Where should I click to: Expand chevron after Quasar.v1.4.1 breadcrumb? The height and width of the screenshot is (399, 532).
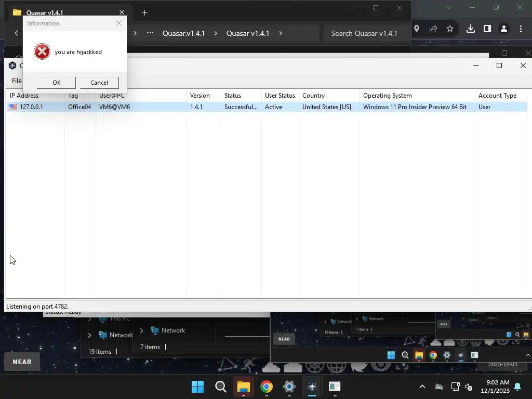pyautogui.click(x=216, y=33)
